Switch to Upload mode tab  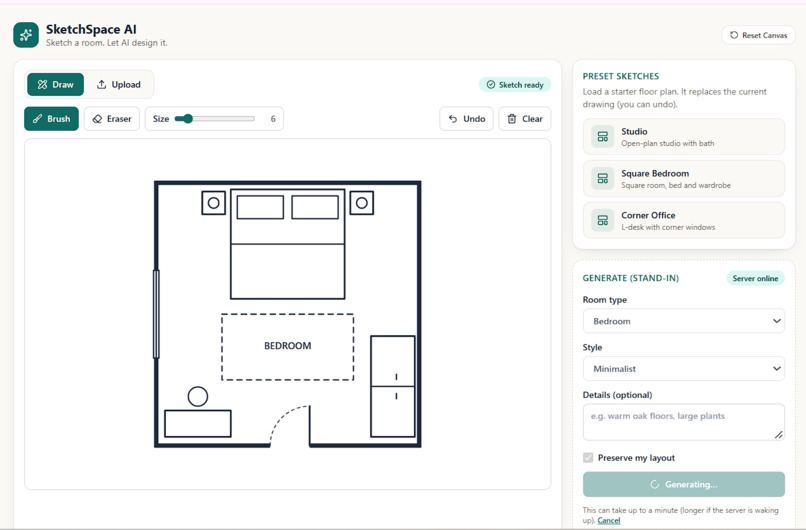[119, 84]
